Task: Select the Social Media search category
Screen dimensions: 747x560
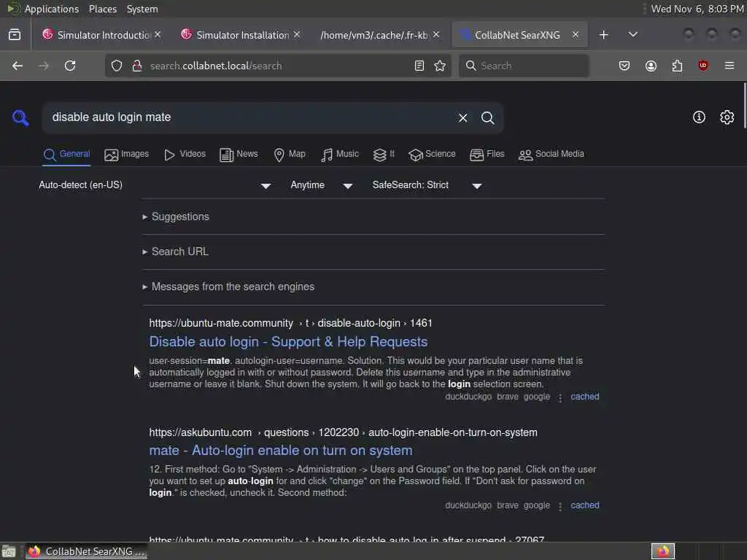Action: coord(551,155)
